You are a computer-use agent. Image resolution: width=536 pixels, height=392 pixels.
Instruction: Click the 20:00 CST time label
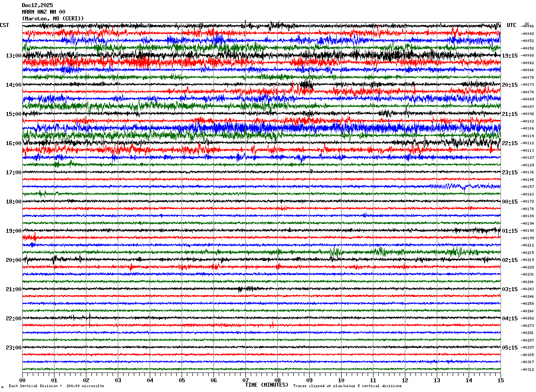coord(13,260)
